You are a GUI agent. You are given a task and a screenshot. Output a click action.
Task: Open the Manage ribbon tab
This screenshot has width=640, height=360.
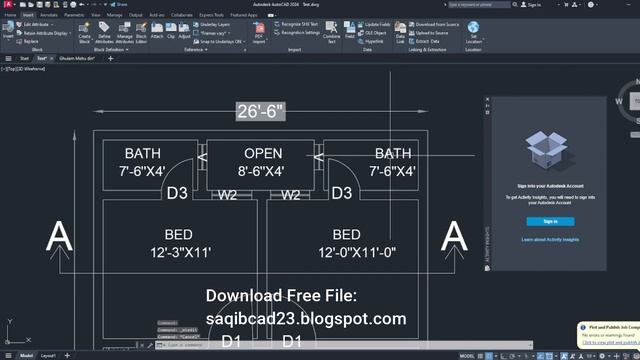click(114, 15)
